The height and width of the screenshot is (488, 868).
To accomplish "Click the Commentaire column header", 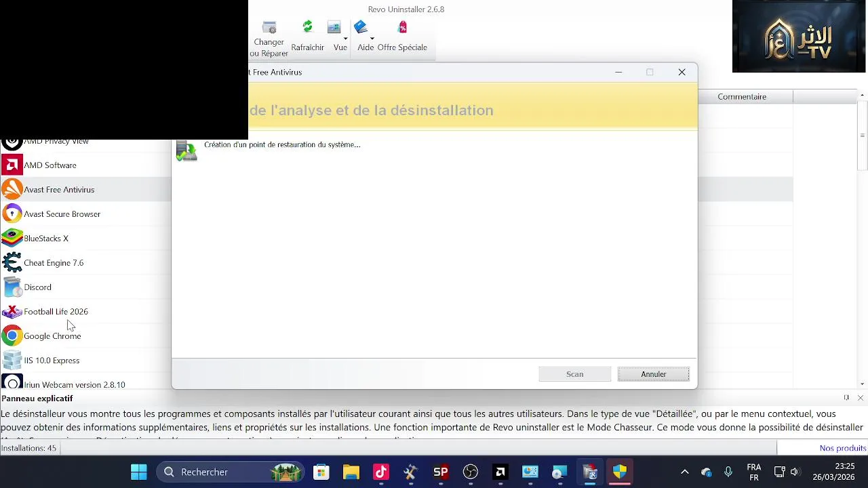I will pyautogui.click(x=742, y=97).
